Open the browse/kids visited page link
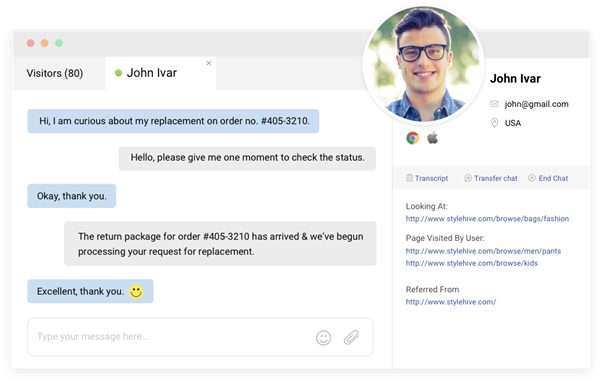This screenshot has height=383, width=602. pyautogui.click(x=472, y=263)
